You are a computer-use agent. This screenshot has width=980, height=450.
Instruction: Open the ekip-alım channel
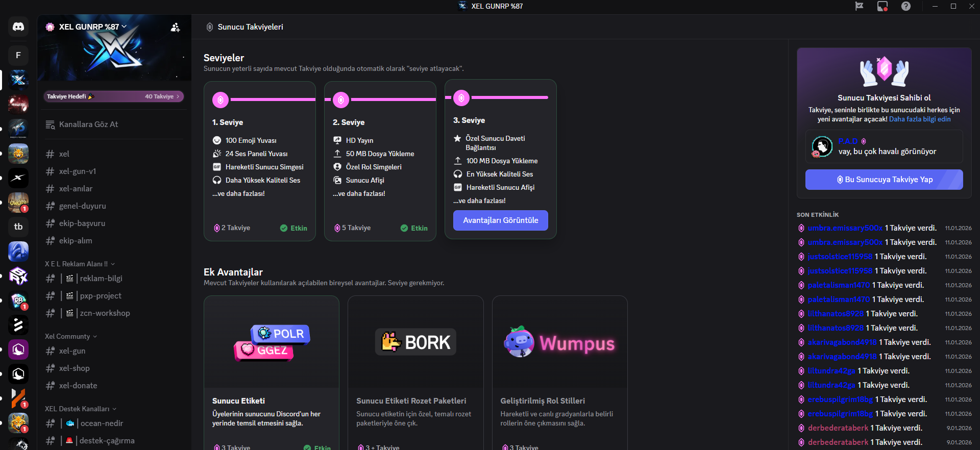coord(113,241)
